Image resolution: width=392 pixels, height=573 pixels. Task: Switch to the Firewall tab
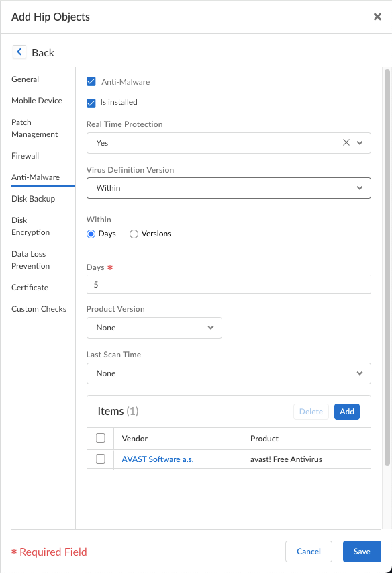[x=26, y=156]
